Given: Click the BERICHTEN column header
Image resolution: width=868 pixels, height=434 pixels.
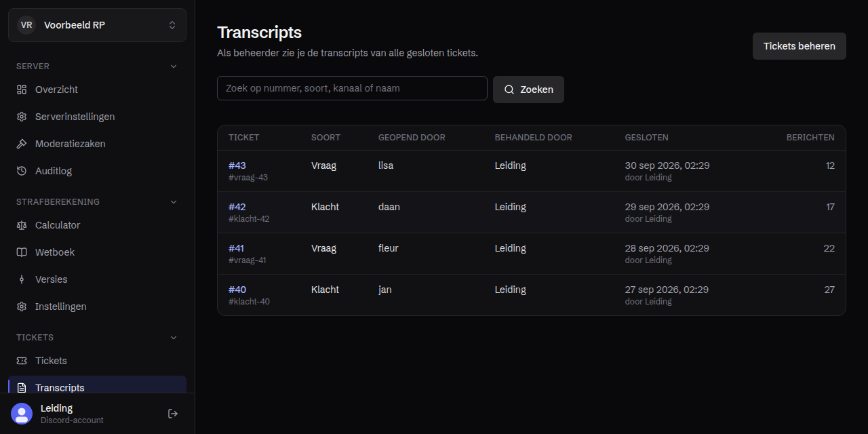Looking at the screenshot, I should (810, 138).
